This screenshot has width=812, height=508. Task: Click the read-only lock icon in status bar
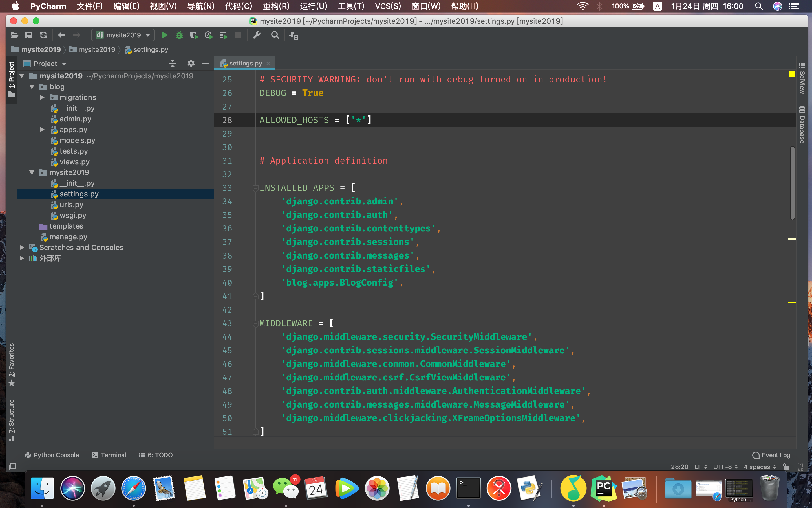point(785,467)
